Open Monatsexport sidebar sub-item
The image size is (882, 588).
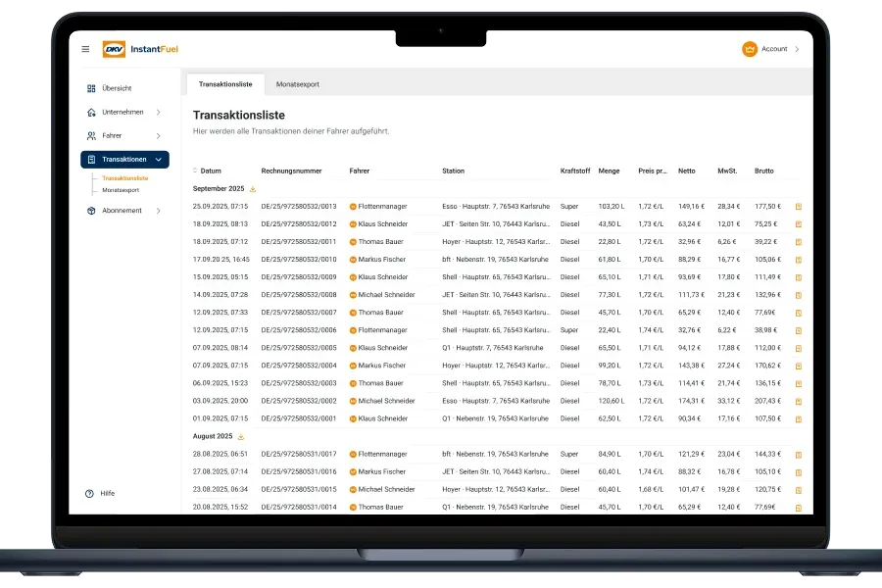pos(121,190)
